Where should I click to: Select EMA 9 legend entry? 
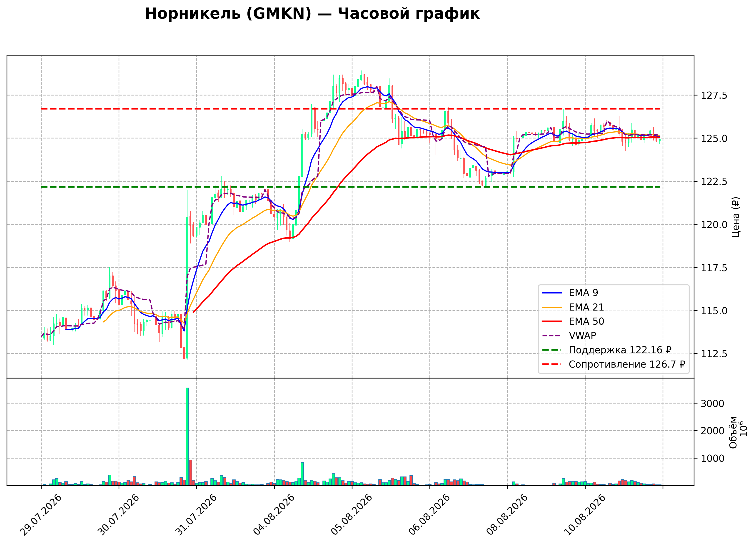coord(570,293)
